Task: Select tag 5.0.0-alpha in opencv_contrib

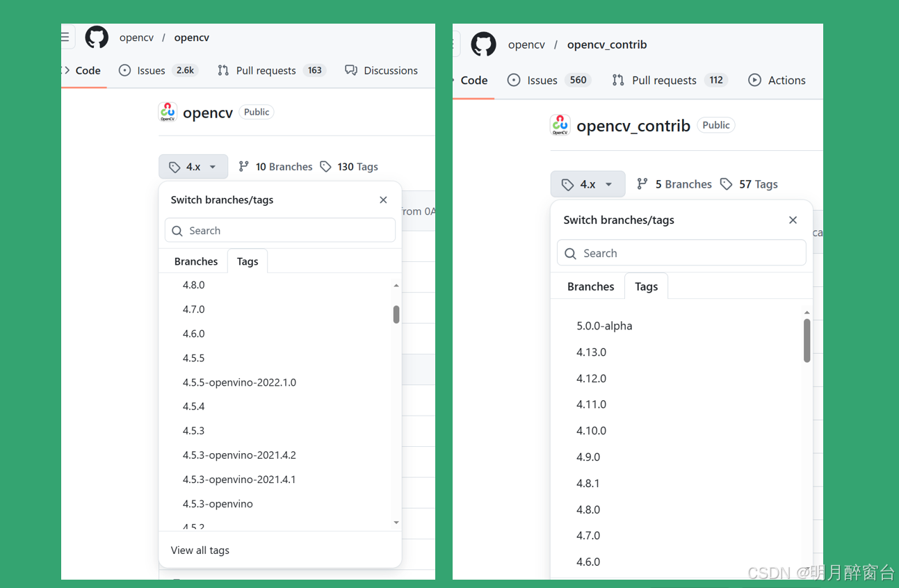Action: (604, 326)
